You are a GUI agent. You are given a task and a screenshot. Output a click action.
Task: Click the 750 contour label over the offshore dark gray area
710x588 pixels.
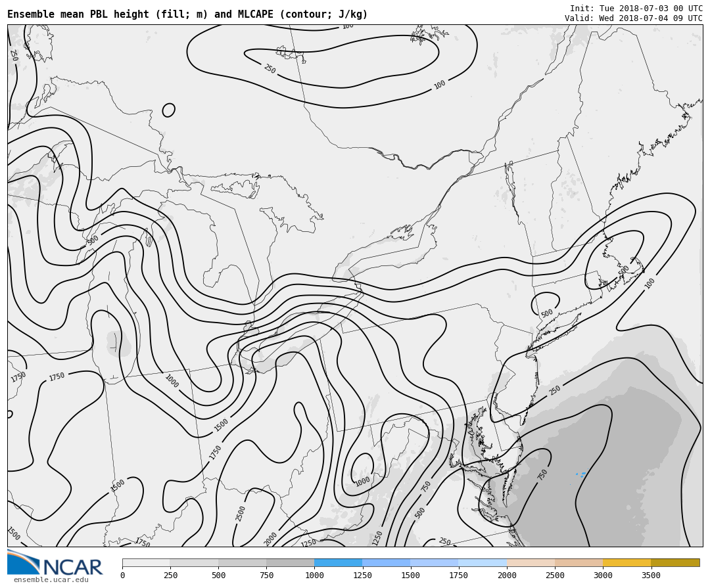[x=542, y=474]
